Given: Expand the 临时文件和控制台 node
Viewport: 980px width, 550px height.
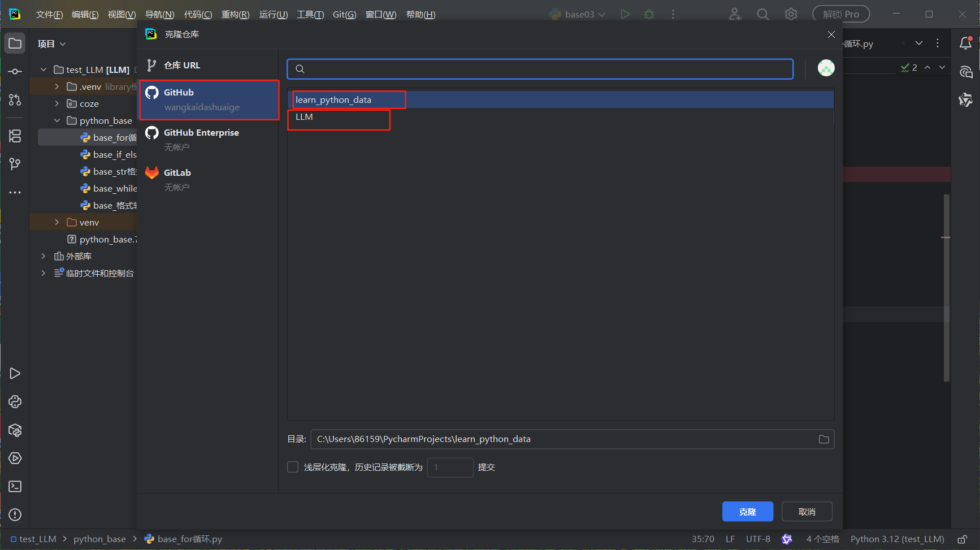Looking at the screenshot, I should (x=44, y=273).
